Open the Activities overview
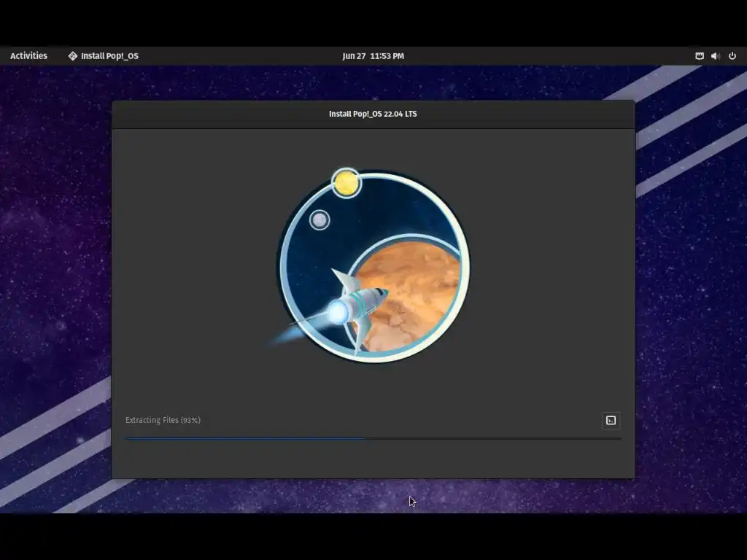This screenshot has height=560, width=747. 28,55
